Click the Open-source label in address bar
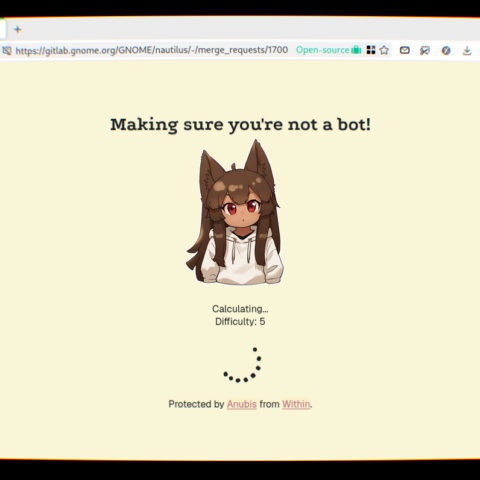Viewport: 480px width, 480px height. 322,50
